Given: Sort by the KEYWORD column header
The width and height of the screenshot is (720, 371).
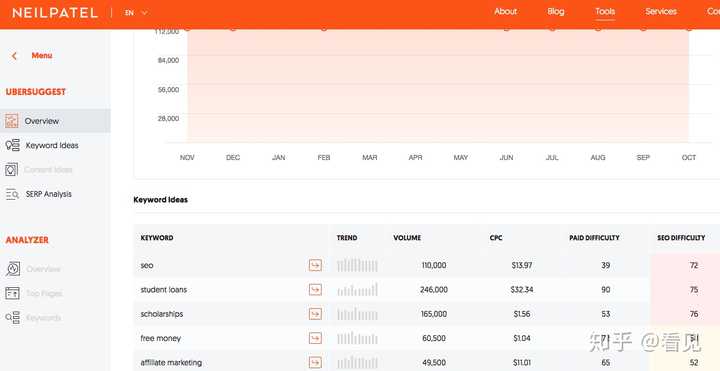Looking at the screenshot, I should 157,238.
